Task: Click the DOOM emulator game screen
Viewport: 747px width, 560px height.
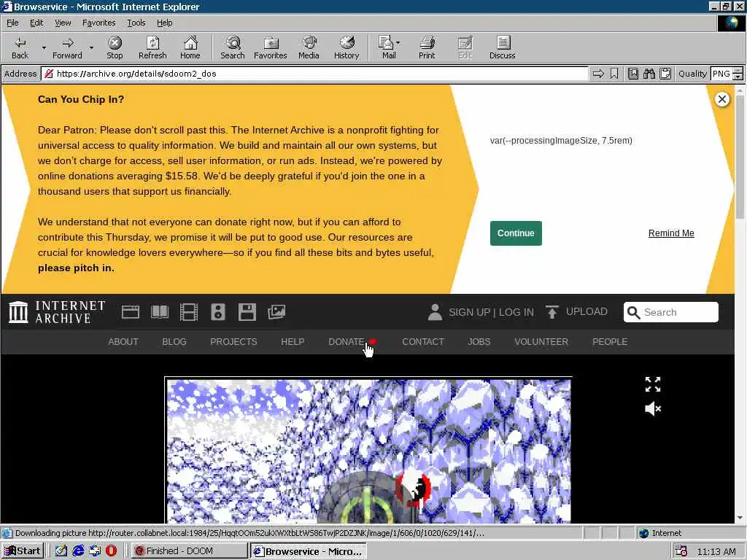Action: tap(368, 451)
